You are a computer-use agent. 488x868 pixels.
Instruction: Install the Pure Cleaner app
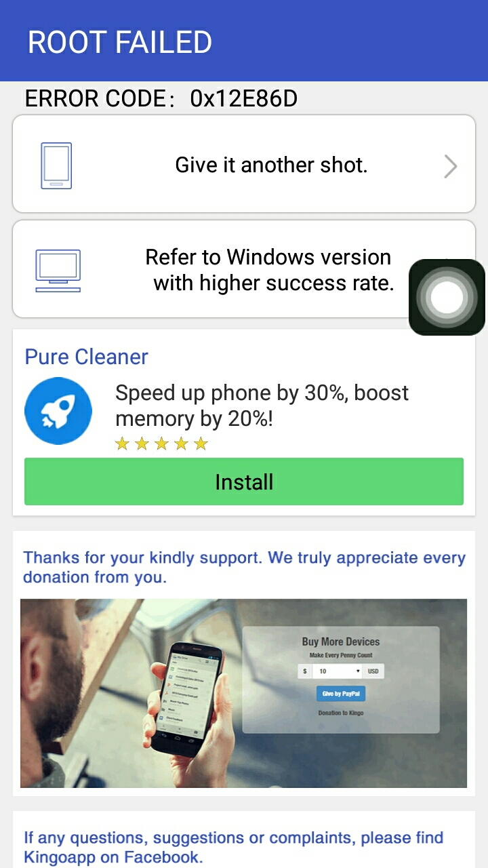pos(244,481)
